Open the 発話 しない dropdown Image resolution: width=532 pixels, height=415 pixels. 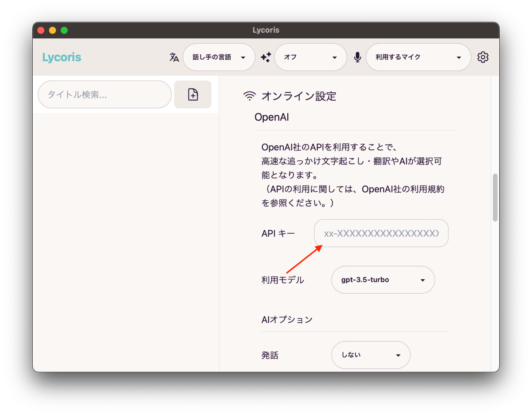pyautogui.click(x=371, y=355)
